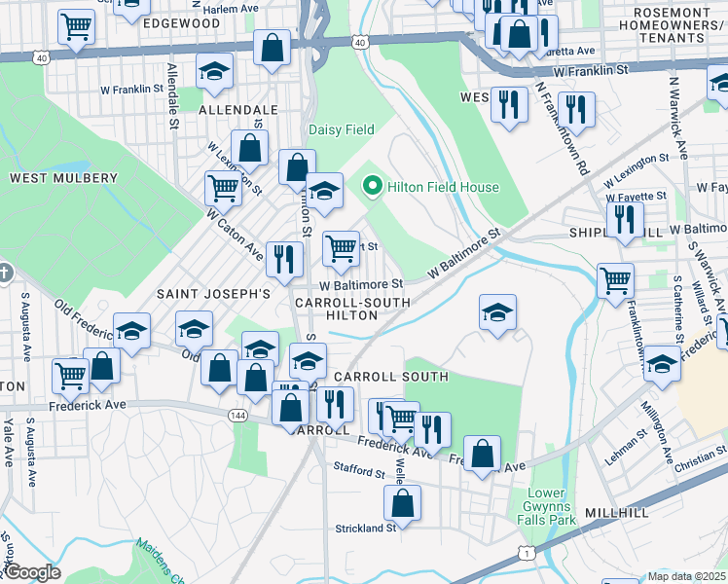Click restaurant marker left of N Franklintown Rd
Image resolution: width=728 pixels, height=584 pixels.
509,108
